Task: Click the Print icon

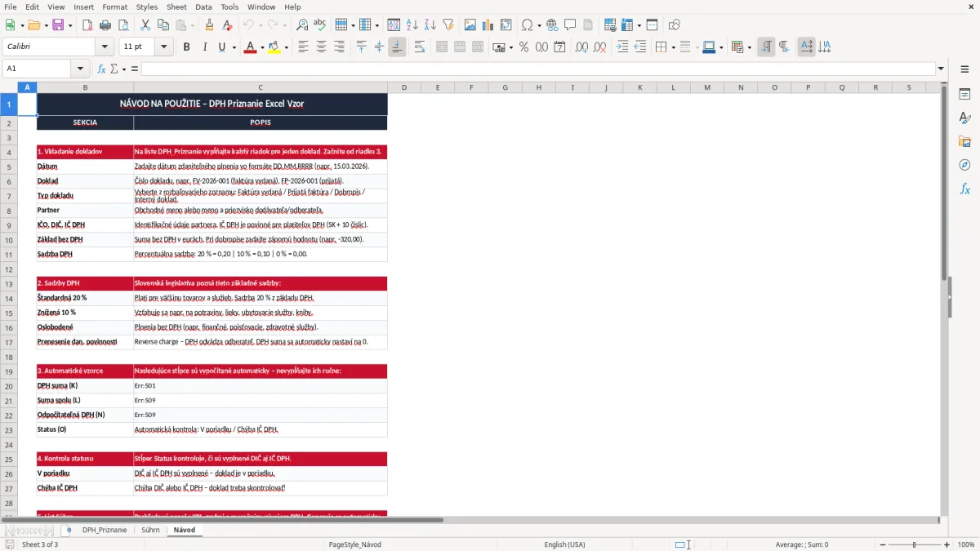Action: [x=105, y=25]
